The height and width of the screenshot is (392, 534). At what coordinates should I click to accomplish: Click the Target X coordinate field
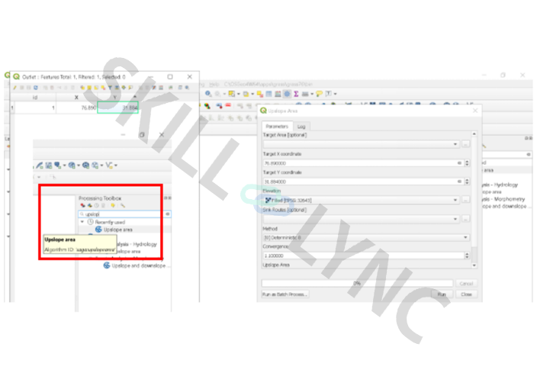363,163
